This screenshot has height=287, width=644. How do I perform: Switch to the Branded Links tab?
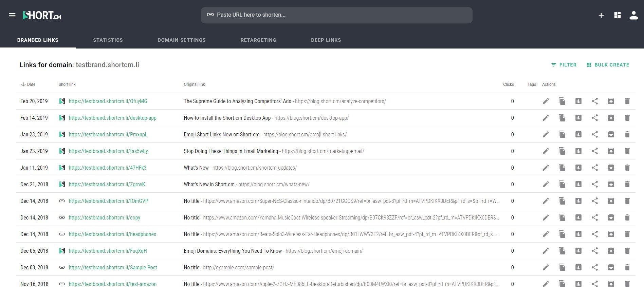point(38,40)
